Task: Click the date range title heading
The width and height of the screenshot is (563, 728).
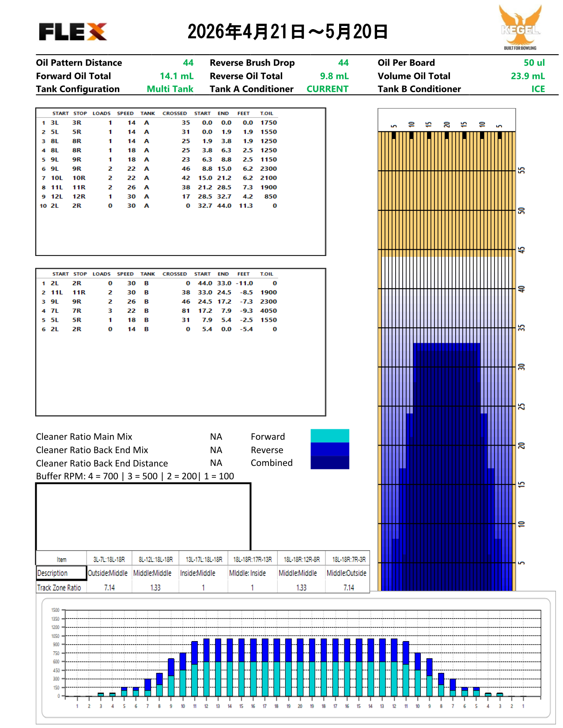Action: point(287,32)
